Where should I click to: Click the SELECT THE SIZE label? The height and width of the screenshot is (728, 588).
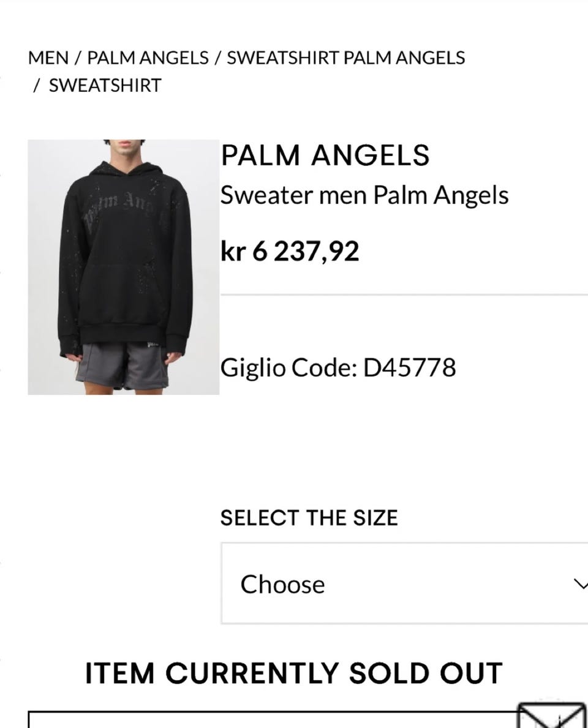(x=309, y=517)
